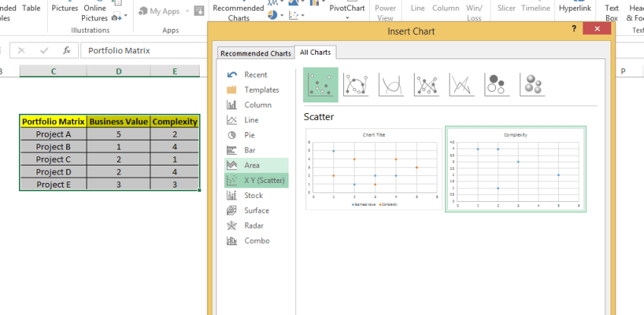Select the Complexity scatter chart preview
The image size is (644, 315).
pyautogui.click(x=515, y=169)
